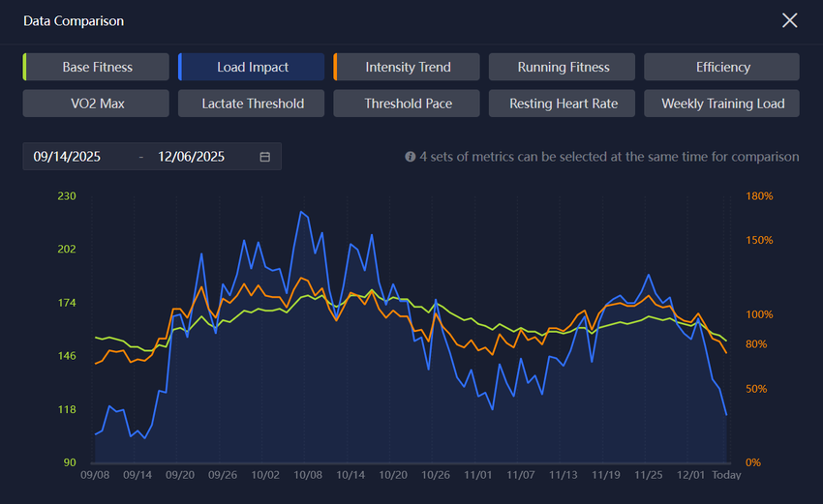Screen dimensions: 823x504
Task: Show Resting Heart Rate metric
Action: point(563,104)
